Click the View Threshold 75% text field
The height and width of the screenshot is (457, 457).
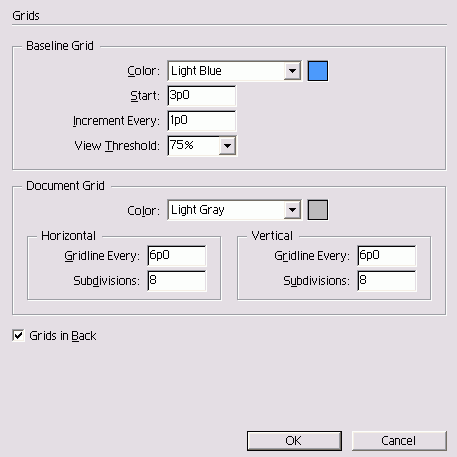[x=194, y=146]
